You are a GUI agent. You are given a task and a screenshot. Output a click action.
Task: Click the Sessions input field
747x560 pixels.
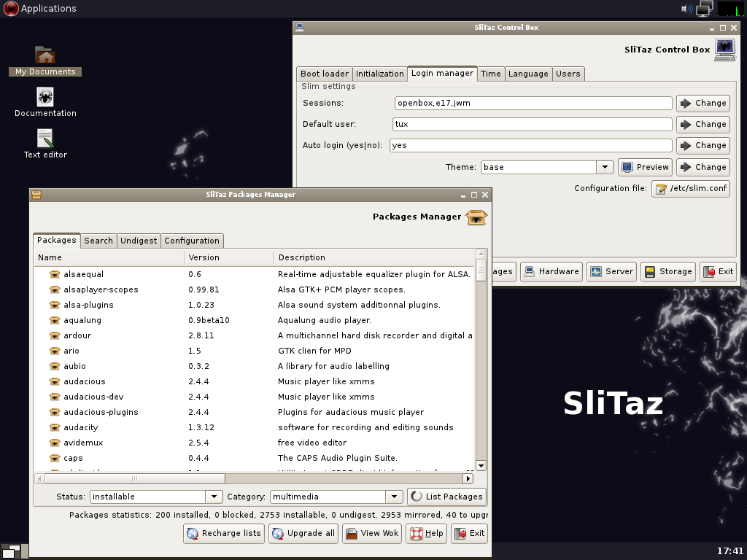tap(533, 103)
